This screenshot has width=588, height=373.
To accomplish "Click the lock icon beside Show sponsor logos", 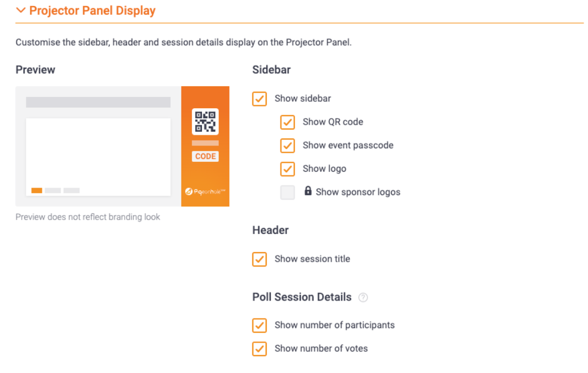I will (x=308, y=191).
